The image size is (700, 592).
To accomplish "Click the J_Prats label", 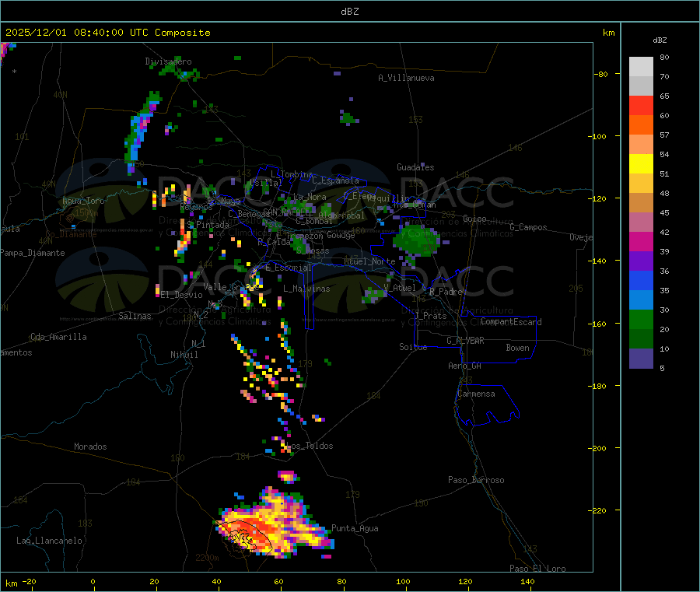I will click(x=430, y=316).
